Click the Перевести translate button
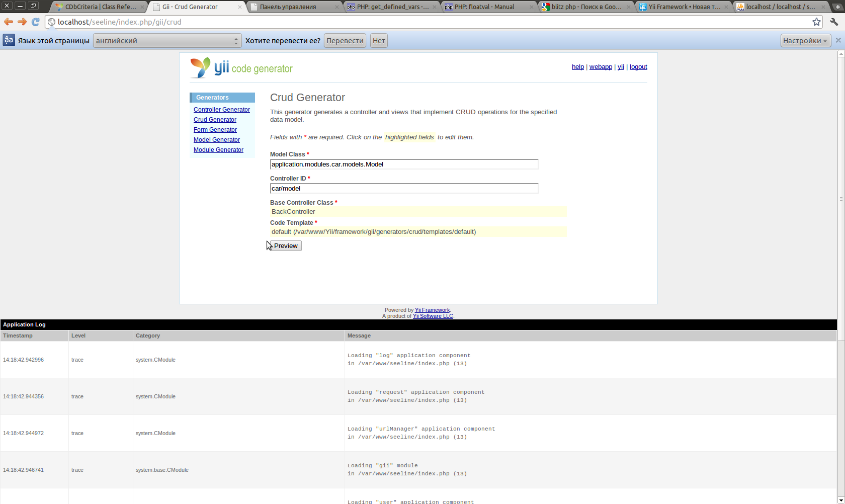This screenshot has width=845, height=504. [x=345, y=41]
